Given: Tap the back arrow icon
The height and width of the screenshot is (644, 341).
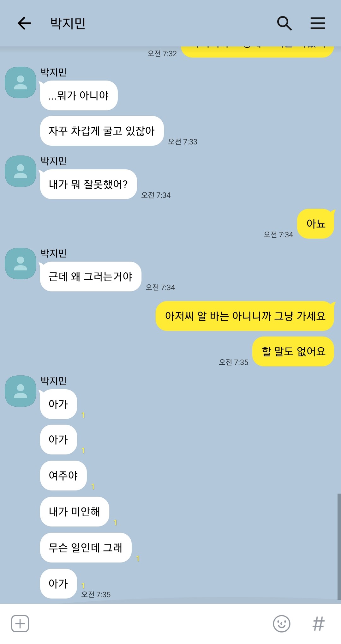Looking at the screenshot, I should [24, 23].
